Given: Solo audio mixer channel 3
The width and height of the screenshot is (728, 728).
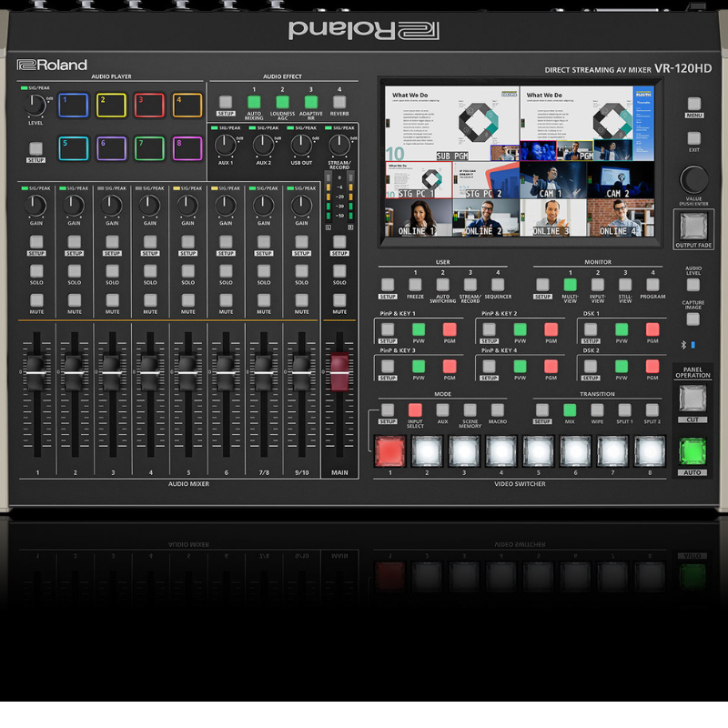Looking at the screenshot, I should pyautogui.click(x=112, y=270).
